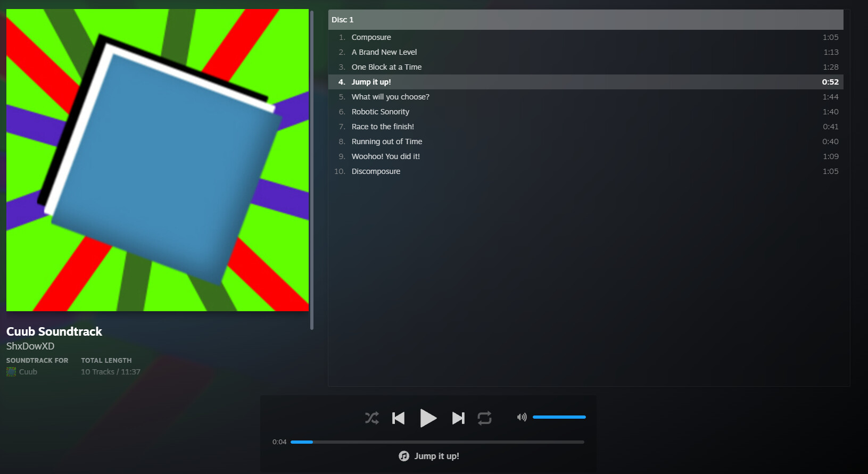Play the last track Discomposure

(376, 171)
